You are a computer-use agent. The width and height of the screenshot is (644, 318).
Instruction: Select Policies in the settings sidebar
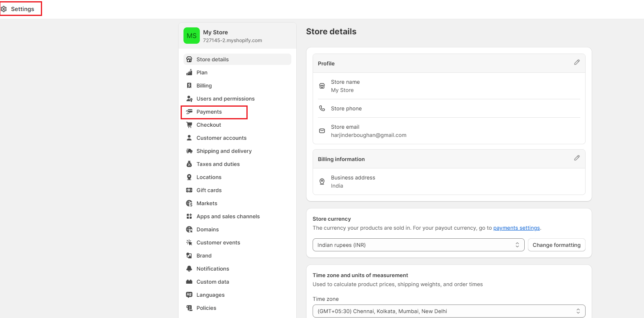pyautogui.click(x=237, y=308)
